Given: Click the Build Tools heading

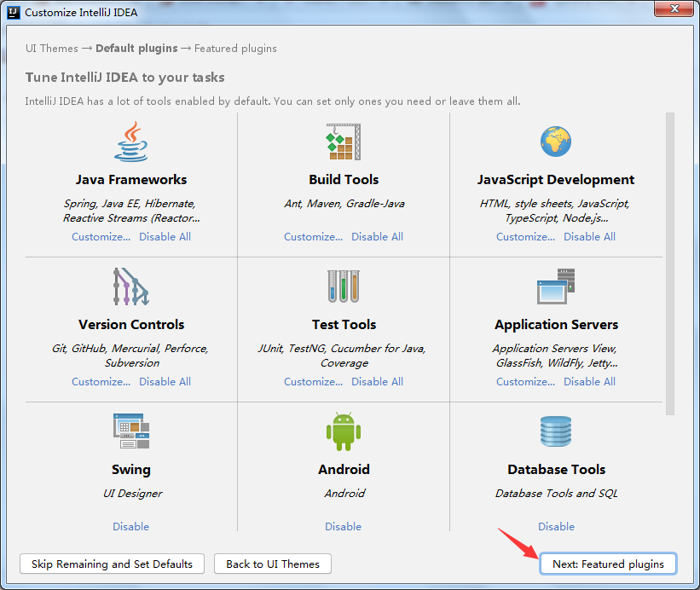Looking at the screenshot, I should point(344,179).
